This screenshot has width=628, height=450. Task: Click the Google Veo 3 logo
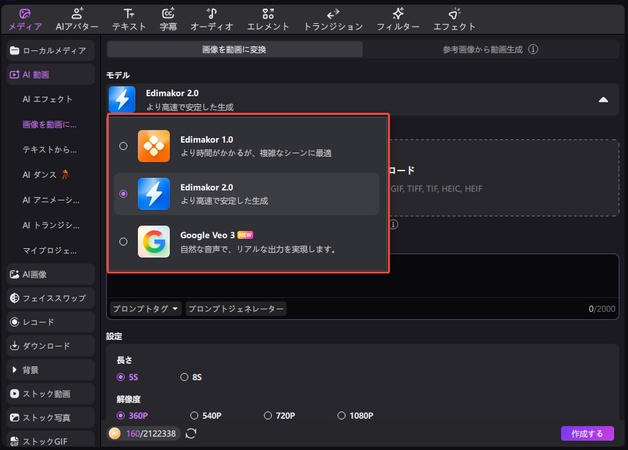pyautogui.click(x=154, y=241)
